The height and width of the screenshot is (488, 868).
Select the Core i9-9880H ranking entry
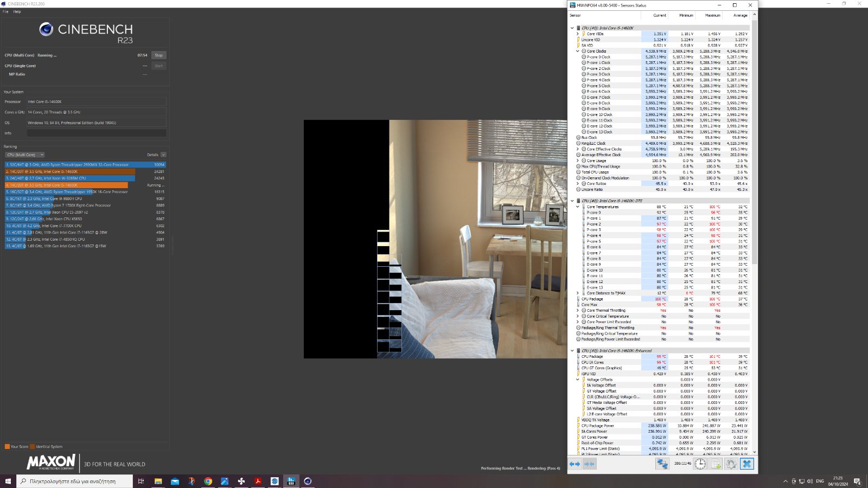click(85, 199)
